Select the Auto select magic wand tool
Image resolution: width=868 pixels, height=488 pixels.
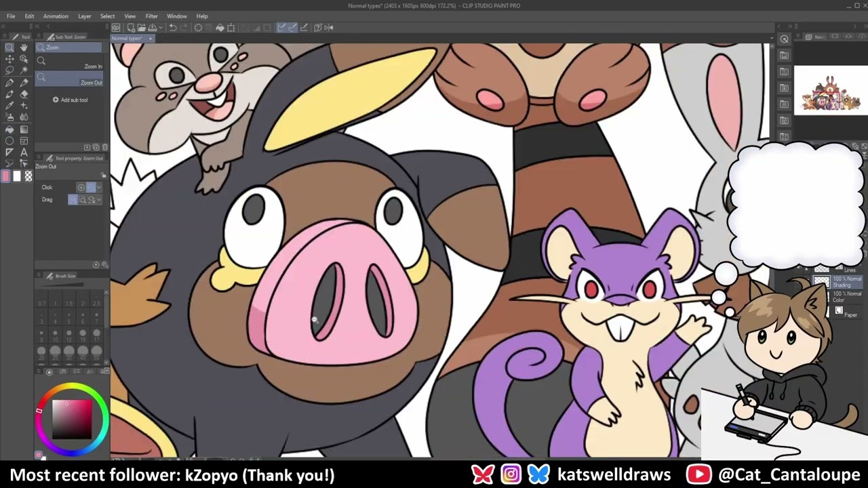[24, 70]
